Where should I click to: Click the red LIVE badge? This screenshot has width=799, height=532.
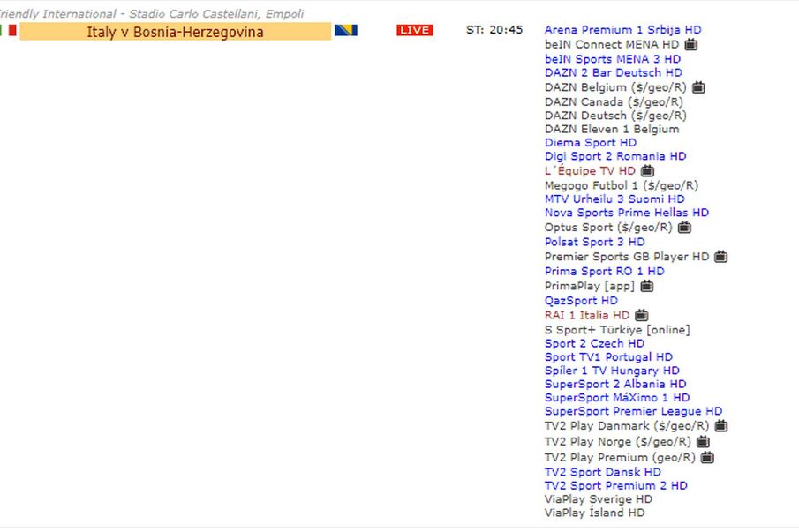tap(415, 30)
